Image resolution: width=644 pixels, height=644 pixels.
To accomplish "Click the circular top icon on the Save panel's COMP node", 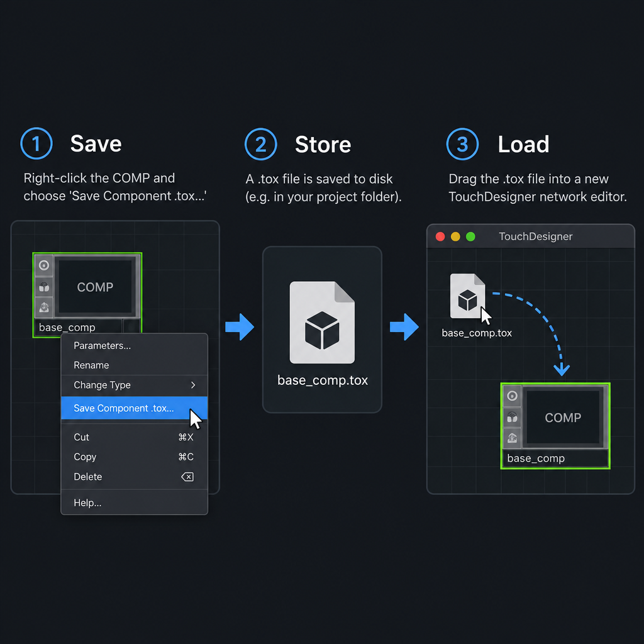I will coord(44,265).
